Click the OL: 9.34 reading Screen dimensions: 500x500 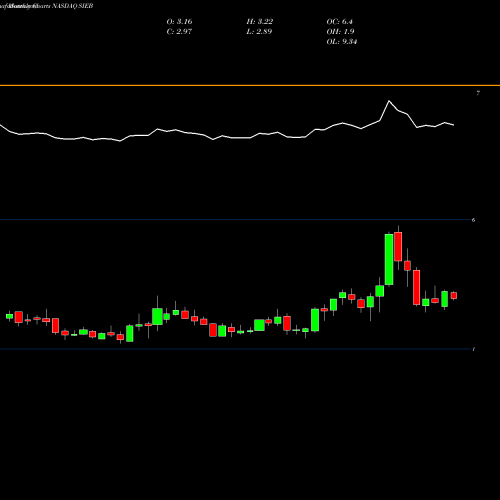click(342, 42)
